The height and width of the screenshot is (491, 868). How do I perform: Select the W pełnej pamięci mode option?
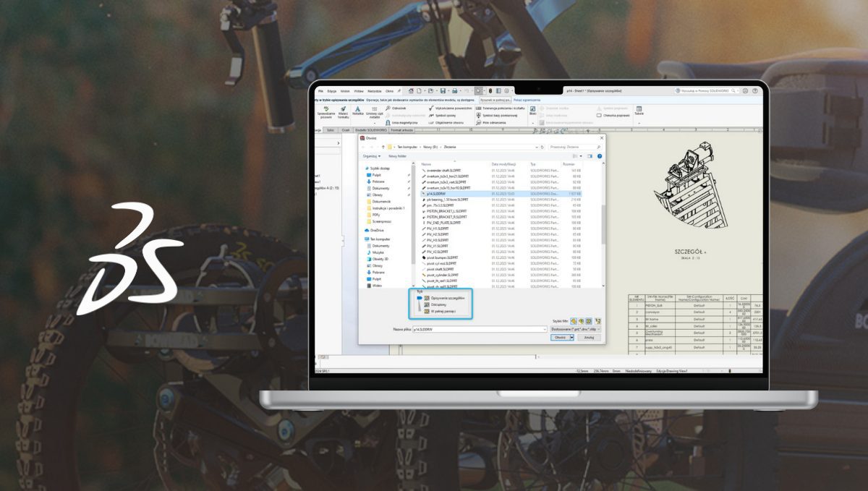(x=440, y=312)
